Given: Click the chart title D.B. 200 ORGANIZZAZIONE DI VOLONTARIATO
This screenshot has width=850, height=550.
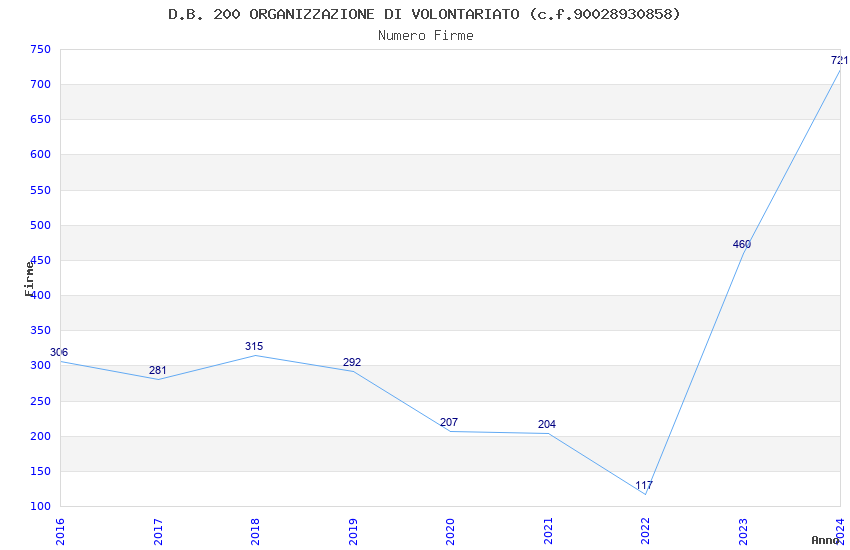Looking at the screenshot, I should [x=424, y=14].
